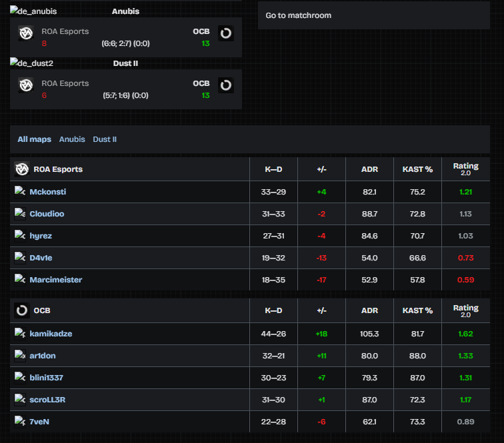Viewport: 504px width, 443px height.
Task: Click flag icon next to scroLL3R
Action: coord(20,399)
